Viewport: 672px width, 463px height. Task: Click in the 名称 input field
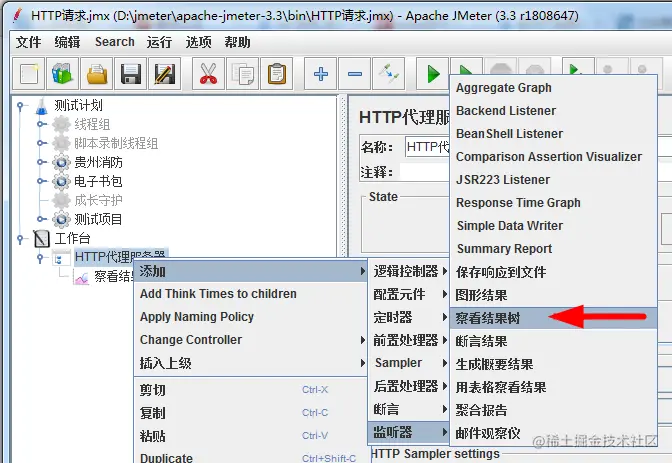click(427, 147)
